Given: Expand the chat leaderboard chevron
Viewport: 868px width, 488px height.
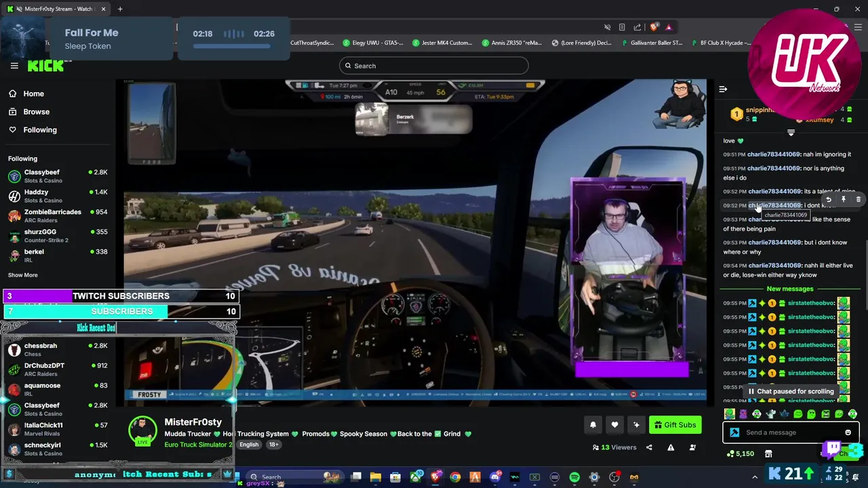Looking at the screenshot, I should (x=791, y=133).
